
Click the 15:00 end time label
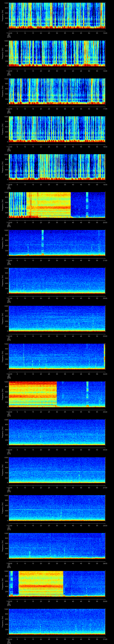[x=105, y=33]
